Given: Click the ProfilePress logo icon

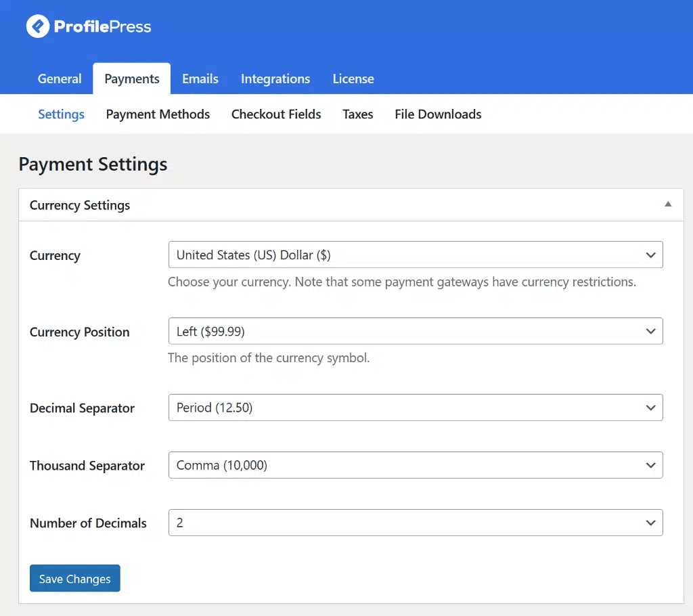Looking at the screenshot, I should click(38, 26).
